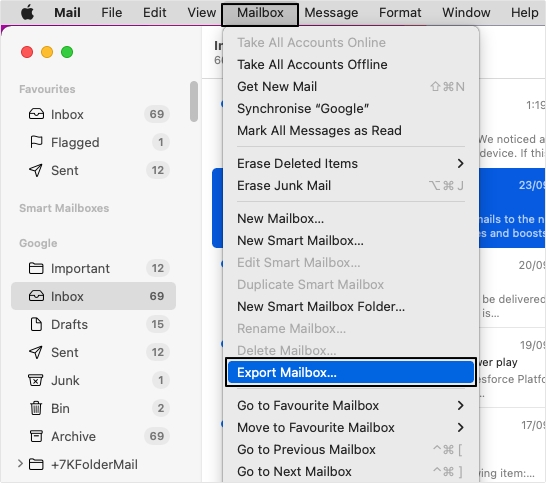This screenshot has width=546, height=483.
Task: Click the Drafts document icon
Action: pyautogui.click(x=36, y=324)
